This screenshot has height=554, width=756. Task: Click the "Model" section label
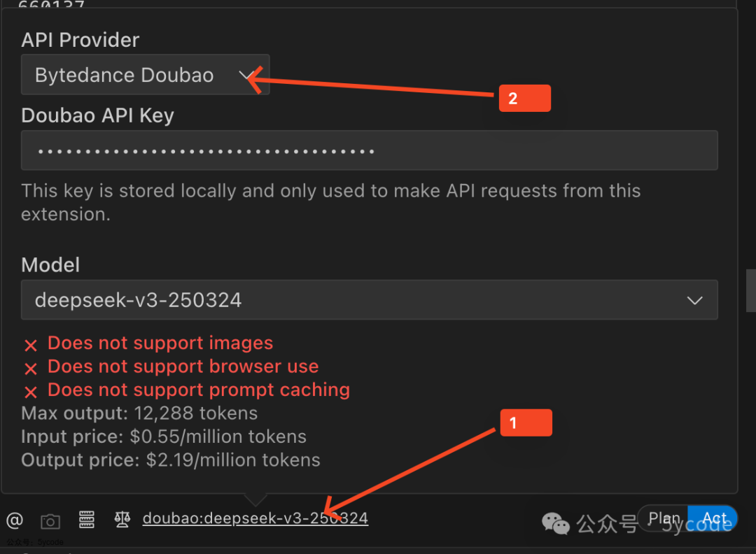click(x=50, y=265)
